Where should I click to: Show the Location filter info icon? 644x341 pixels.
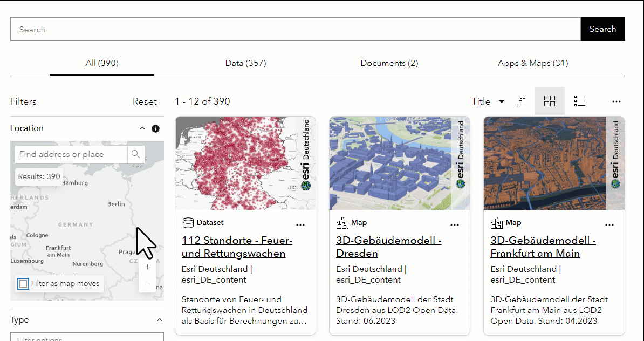pos(156,128)
